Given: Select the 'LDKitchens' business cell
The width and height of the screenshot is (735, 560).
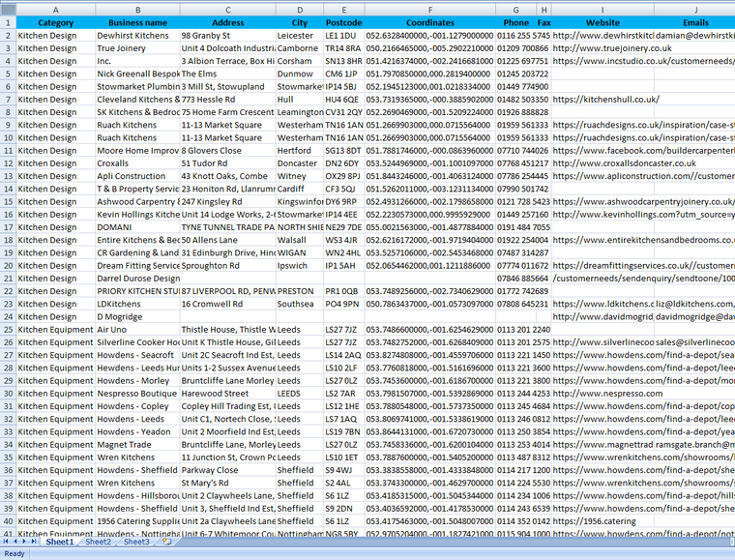Looking at the screenshot, I should pyautogui.click(x=137, y=304).
